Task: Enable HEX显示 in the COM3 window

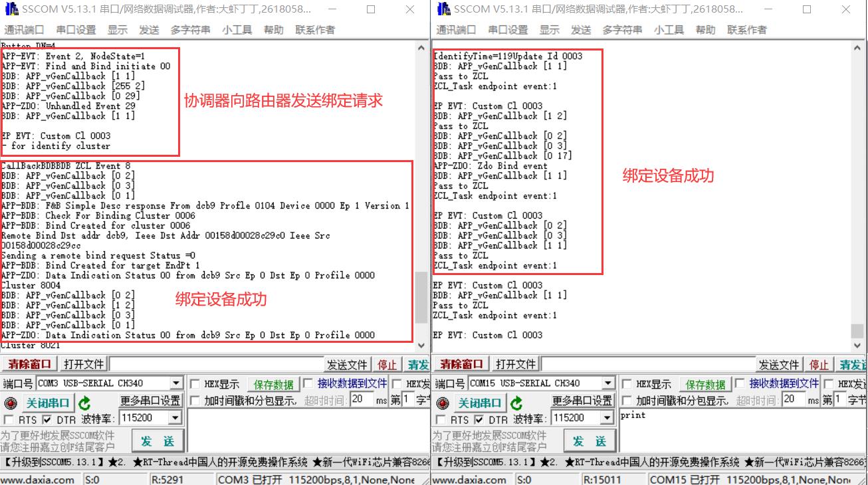Action: click(x=195, y=384)
